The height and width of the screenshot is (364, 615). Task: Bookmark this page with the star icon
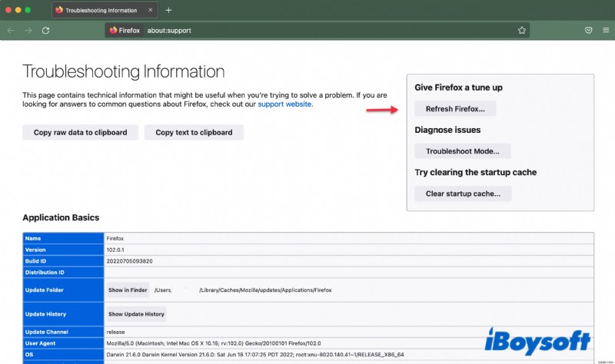[x=522, y=31]
